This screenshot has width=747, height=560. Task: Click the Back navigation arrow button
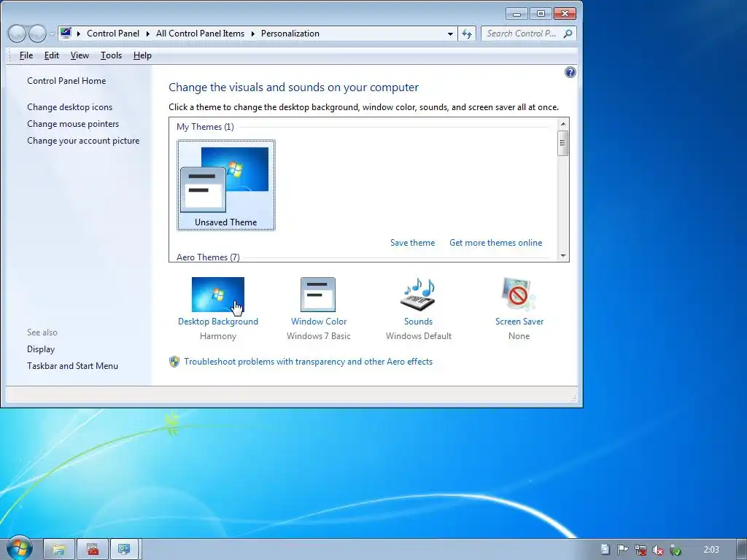pyautogui.click(x=18, y=34)
